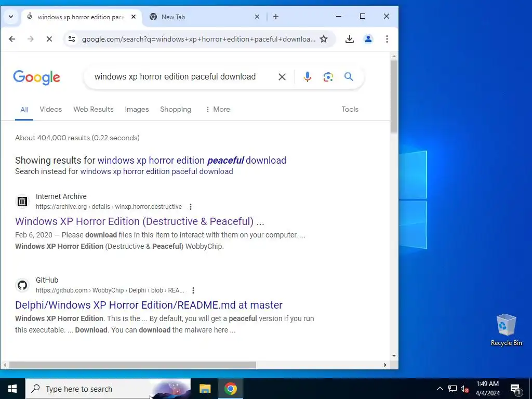
Task: Click the GitHub favicon in results
Action: 22,285
